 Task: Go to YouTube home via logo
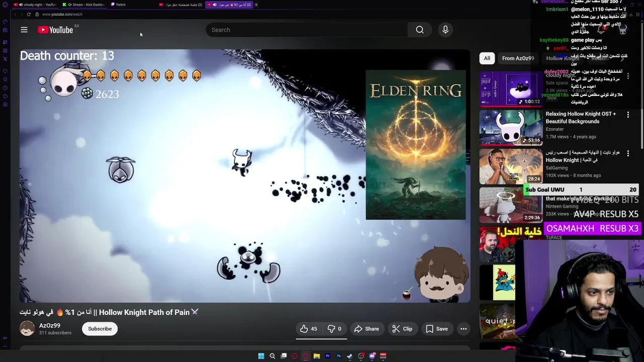55,30
